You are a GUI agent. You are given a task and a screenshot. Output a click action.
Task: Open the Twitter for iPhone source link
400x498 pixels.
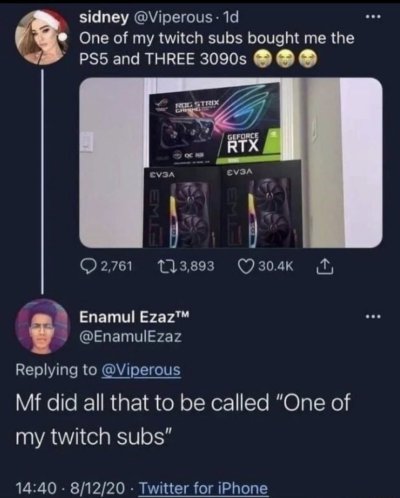click(203, 488)
